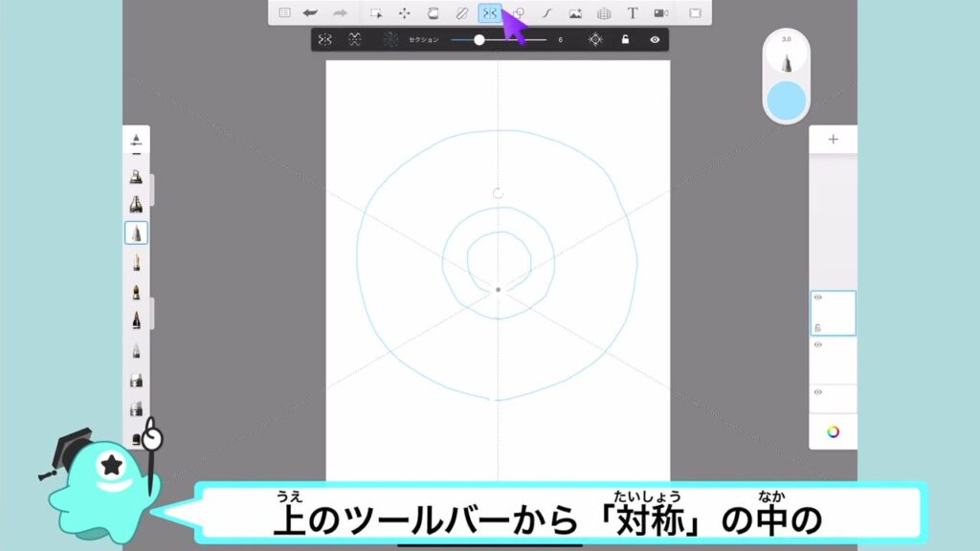Enable vertical Y symmetry mode
Image resolution: width=980 pixels, height=551 pixels.
tap(325, 39)
